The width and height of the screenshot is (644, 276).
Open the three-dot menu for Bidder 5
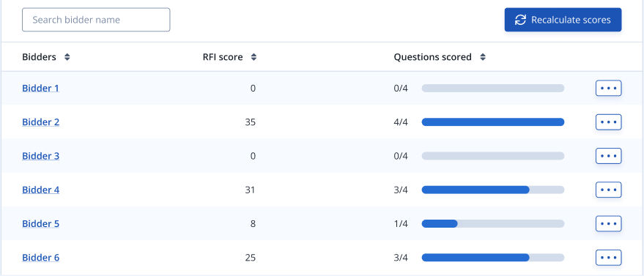(x=608, y=224)
